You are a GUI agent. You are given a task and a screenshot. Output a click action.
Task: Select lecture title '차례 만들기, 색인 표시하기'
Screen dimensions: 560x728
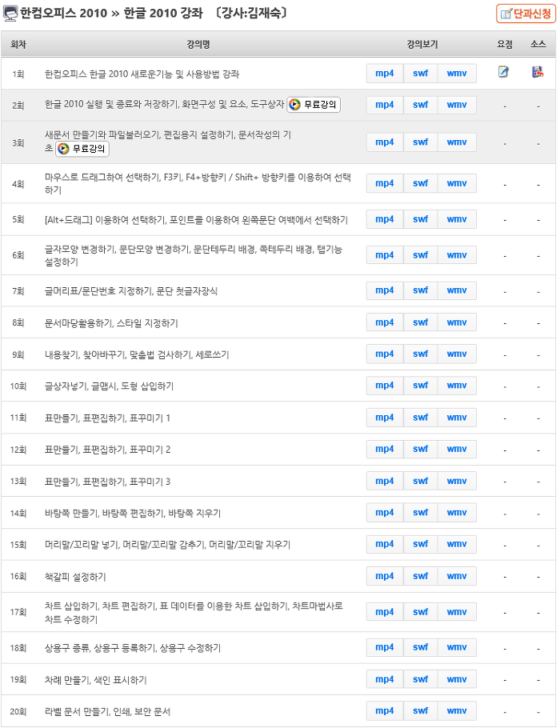tap(96, 680)
